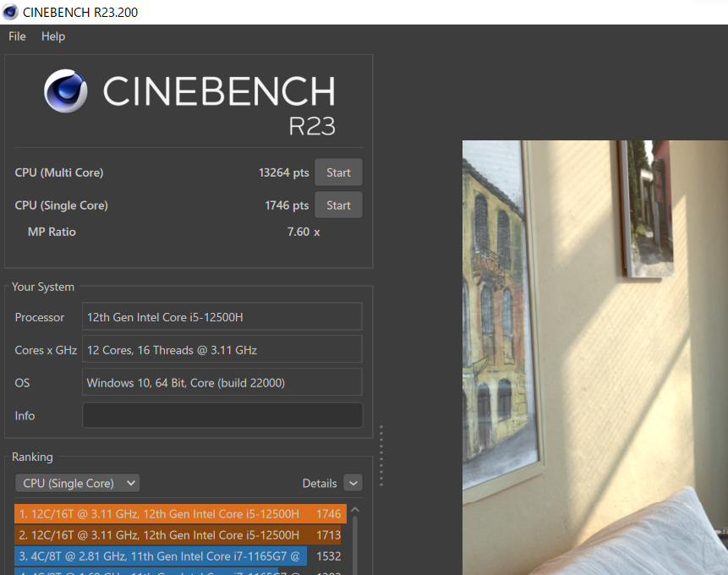Start the CPU Single Core test

[338, 205]
